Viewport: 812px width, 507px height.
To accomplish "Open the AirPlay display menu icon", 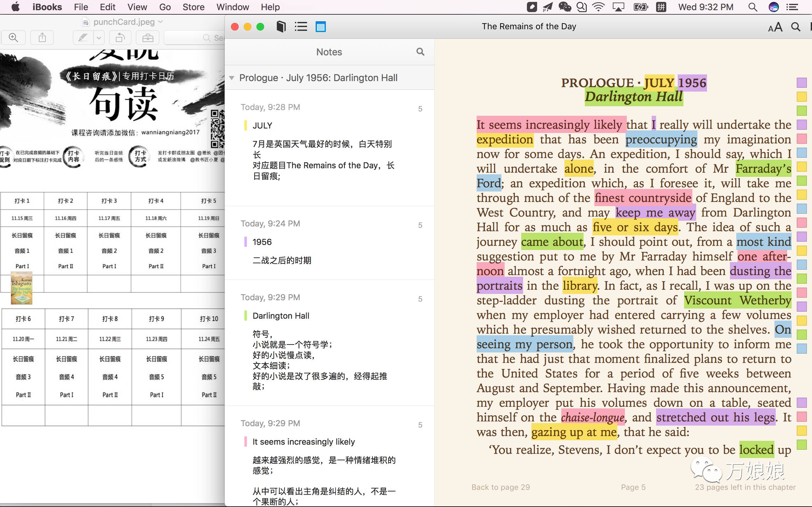I will 618,7.
